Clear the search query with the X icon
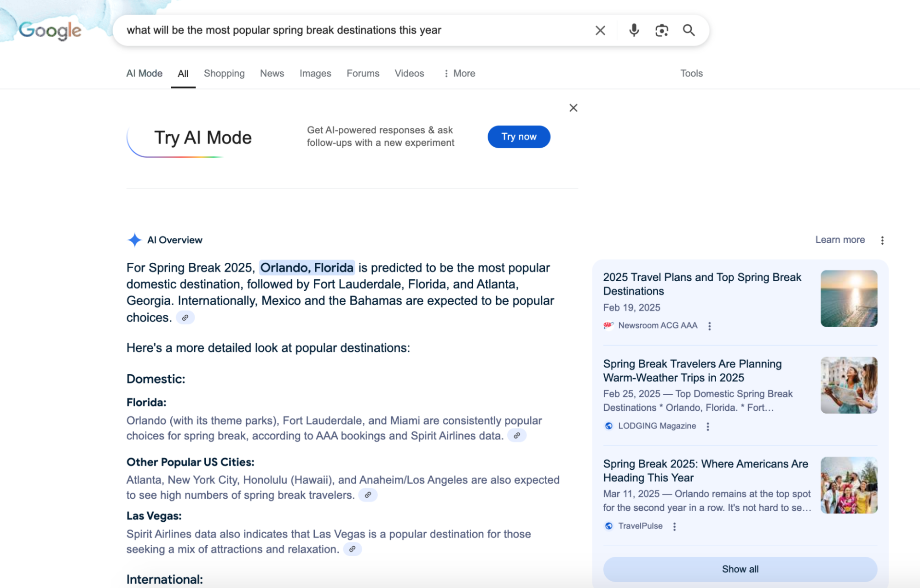920x588 pixels. point(600,30)
